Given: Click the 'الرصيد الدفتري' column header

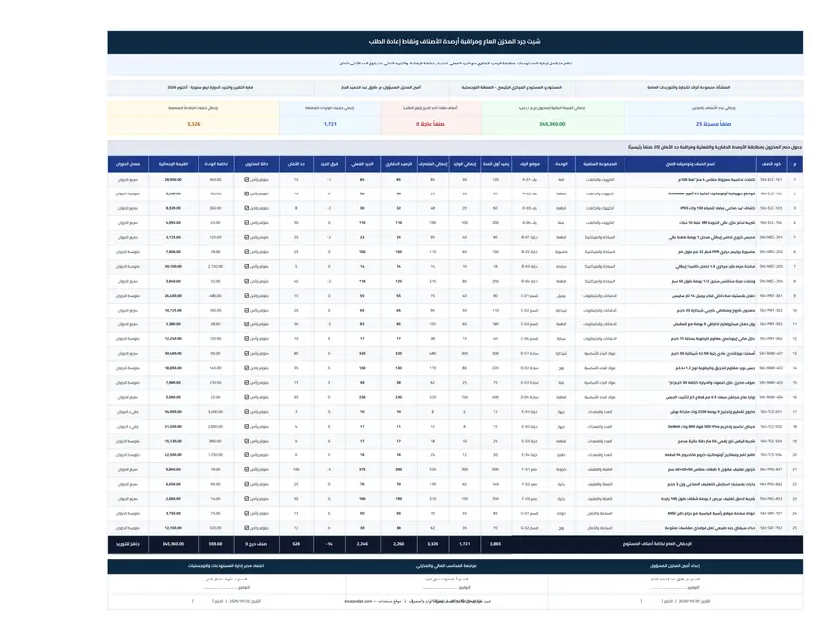Looking at the screenshot, I should pyautogui.click(x=399, y=164).
